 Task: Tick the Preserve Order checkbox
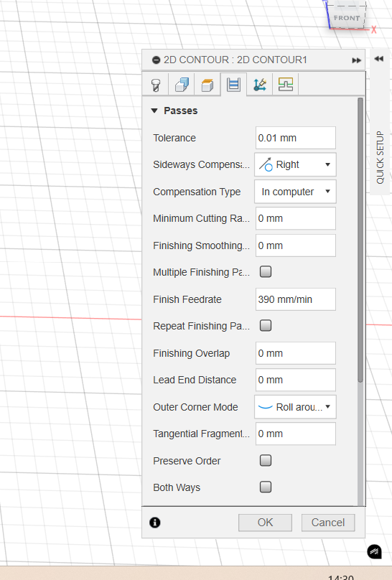click(266, 461)
